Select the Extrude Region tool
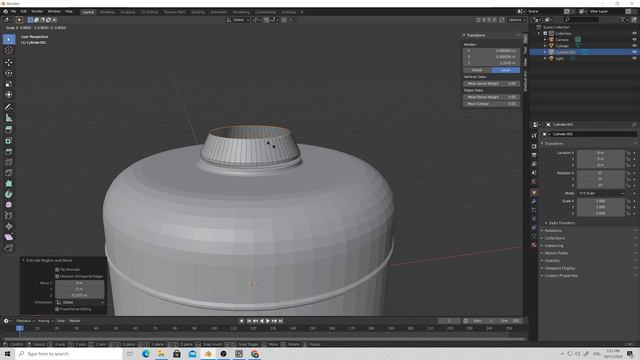The image size is (640, 360). (9, 130)
